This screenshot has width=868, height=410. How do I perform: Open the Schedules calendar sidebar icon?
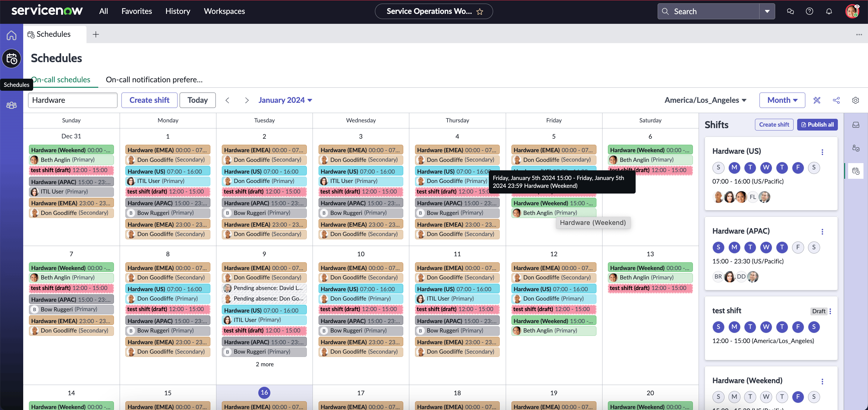click(x=11, y=59)
